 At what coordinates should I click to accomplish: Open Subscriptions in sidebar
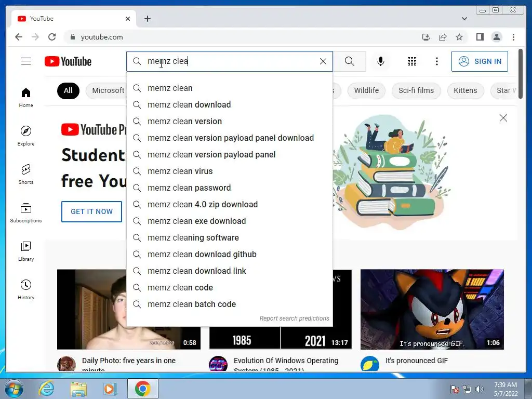pos(26,212)
